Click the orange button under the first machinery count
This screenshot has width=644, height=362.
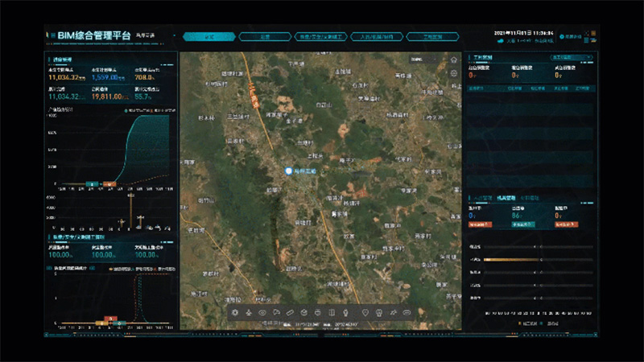coord(481,224)
